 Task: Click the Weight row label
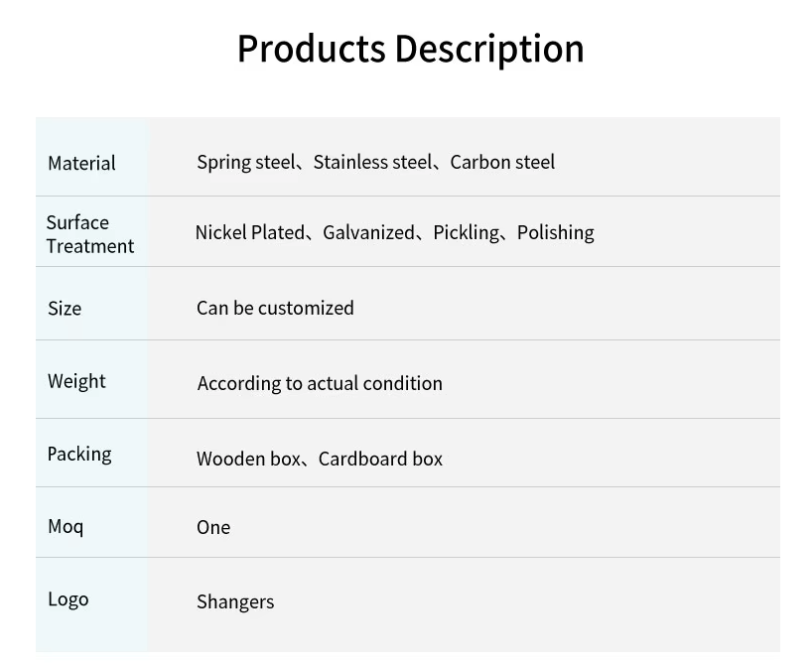[76, 381]
